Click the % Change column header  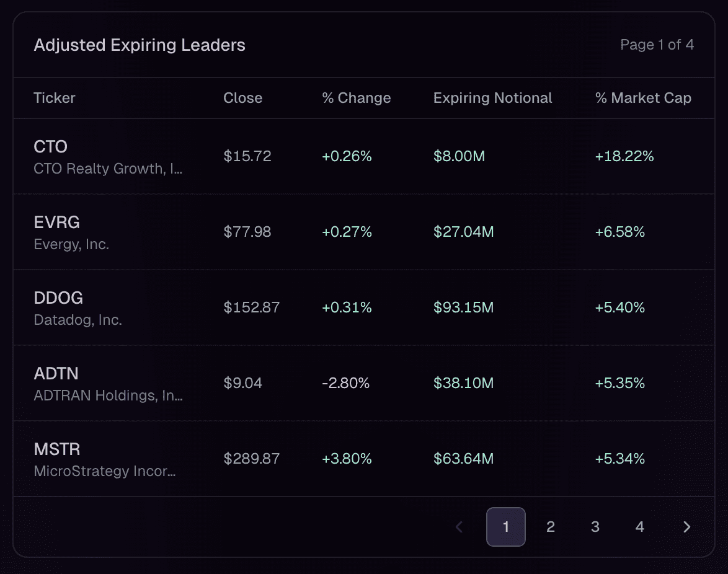[x=356, y=98]
